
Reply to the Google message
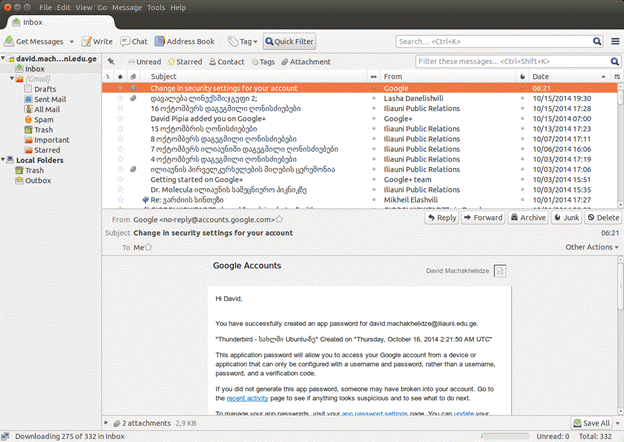click(442, 218)
